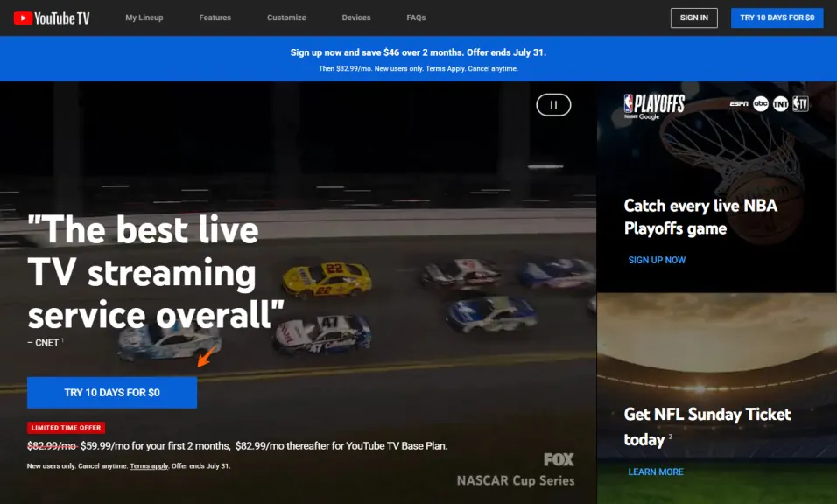Click the '– CNET' attribution text
Viewport: 837px width, 504px height.
pos(43,343)
